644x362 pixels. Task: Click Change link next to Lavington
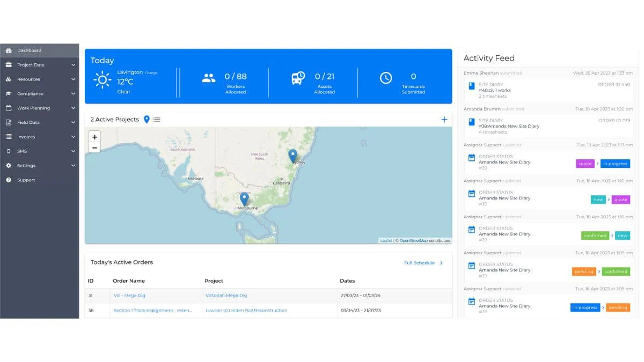(151, 73)
